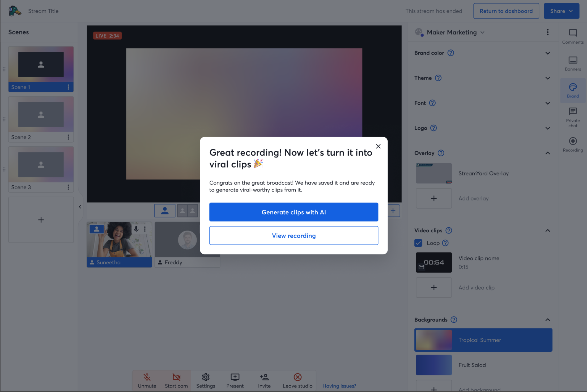The image size is (587, 392).
Task: Show help for Font
Action: point(432,103)
